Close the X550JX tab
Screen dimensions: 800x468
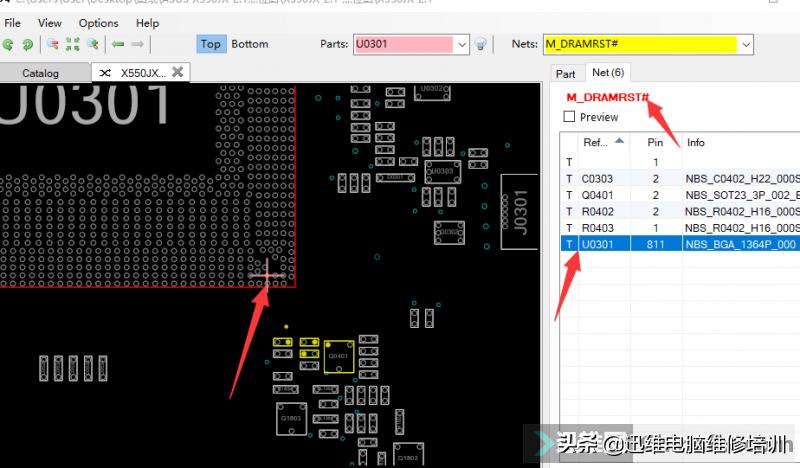click(178, 72)
